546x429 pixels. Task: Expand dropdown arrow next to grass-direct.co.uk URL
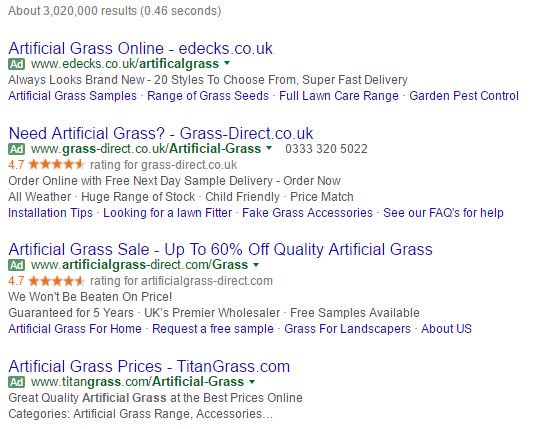pyautogui.click(x=269, y=148)
